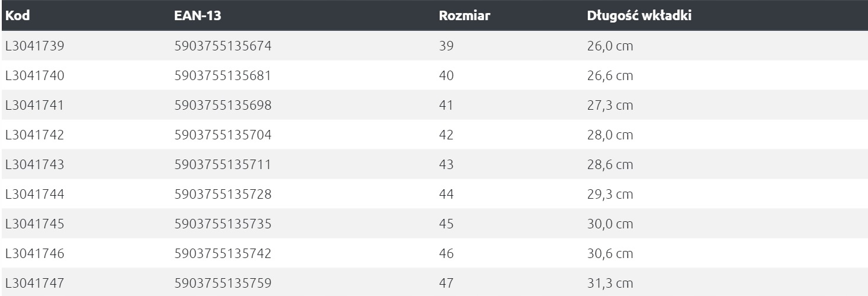Click EAN number 5903755135711

click(223, 164)
